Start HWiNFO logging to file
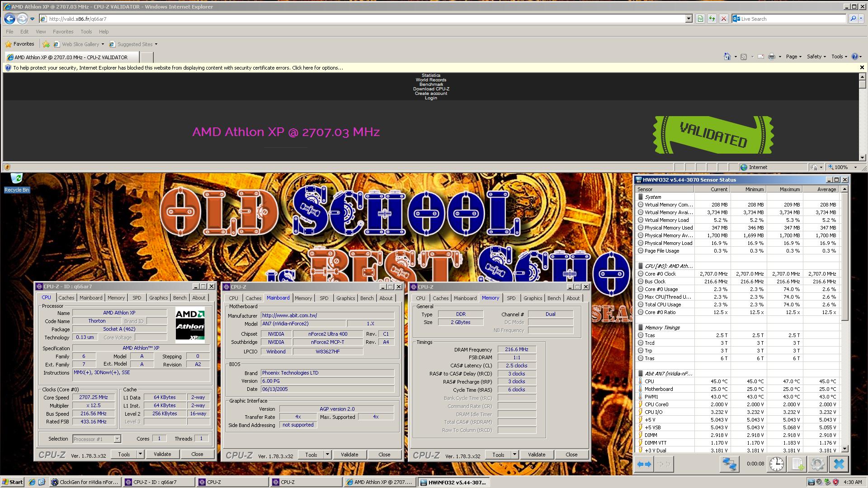This screenshot has width=868, height=488. pos(797,464)
